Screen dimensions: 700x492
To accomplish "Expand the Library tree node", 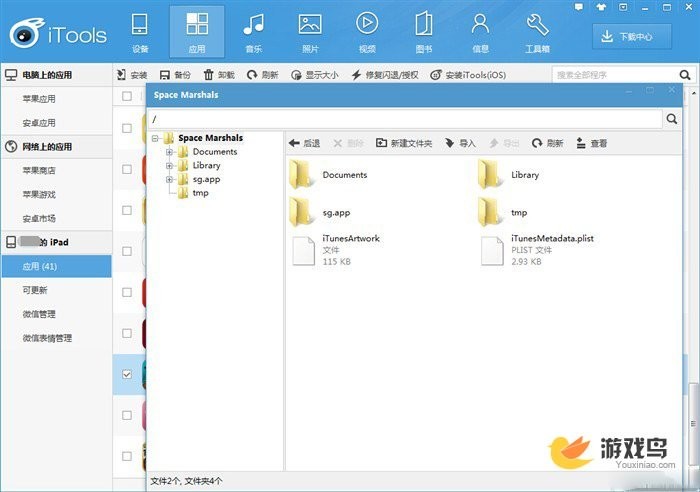I will tap(169, 166).
